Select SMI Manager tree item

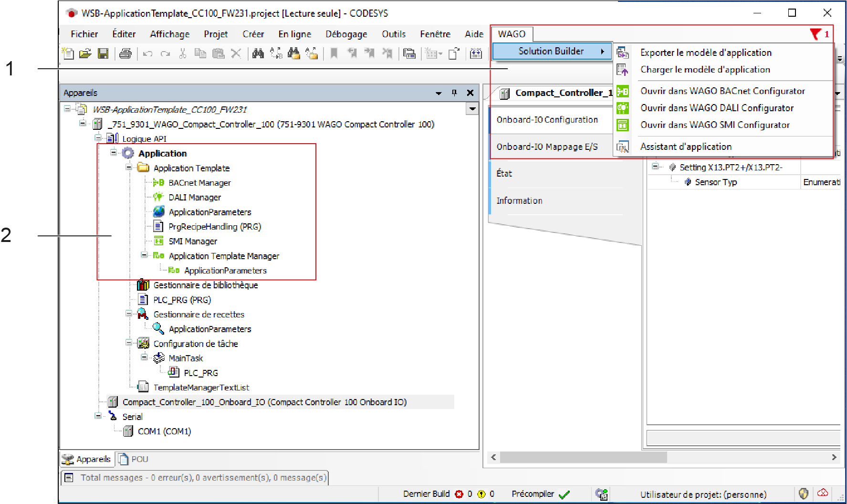point(192,241)
